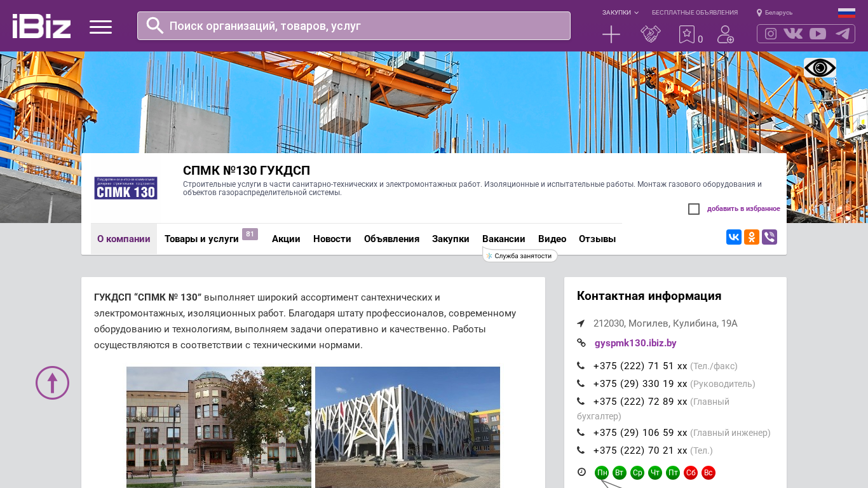The image size is (868, 488).
Task: Open the Новости tab
Action: click(x=332, y=239)
